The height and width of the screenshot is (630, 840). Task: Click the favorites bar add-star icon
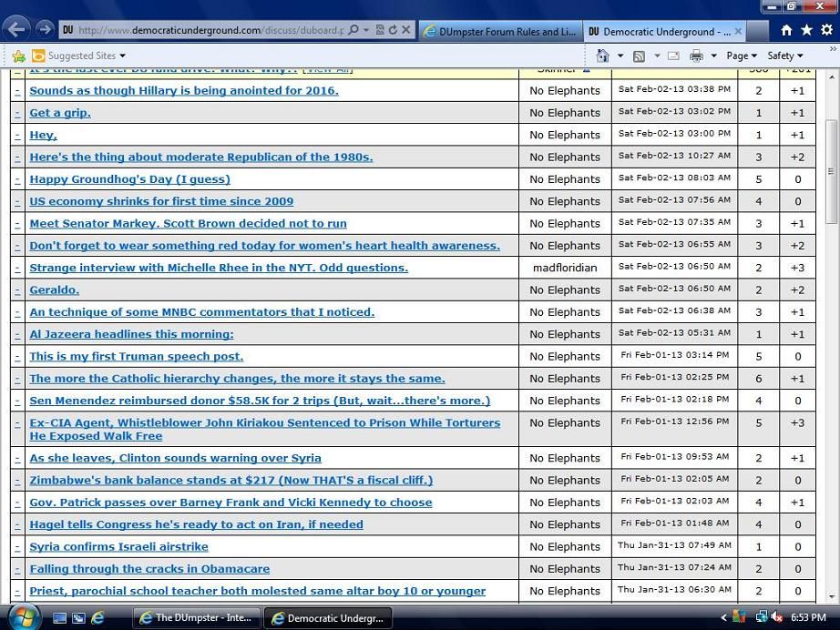point(19,56)
